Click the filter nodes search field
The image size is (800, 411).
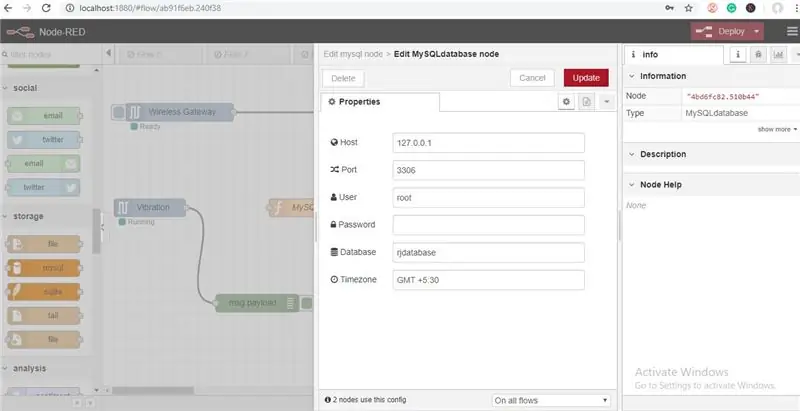pyautogui.click(x=50, y=54)
